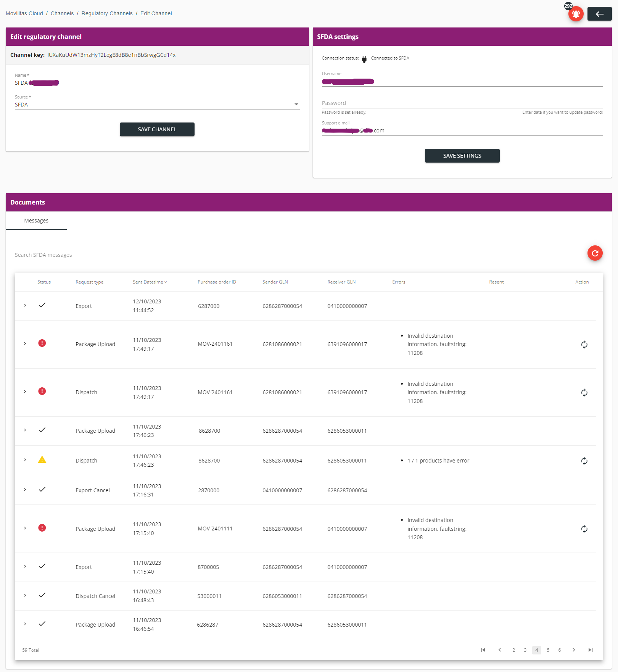618x672 pixels.
Task: Select current page 4 in pagination
Action: 537,650
